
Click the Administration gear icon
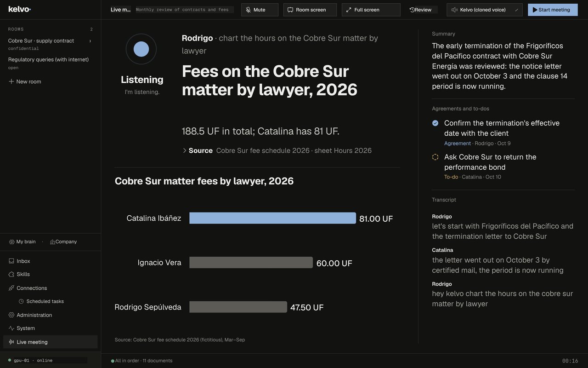11,315
